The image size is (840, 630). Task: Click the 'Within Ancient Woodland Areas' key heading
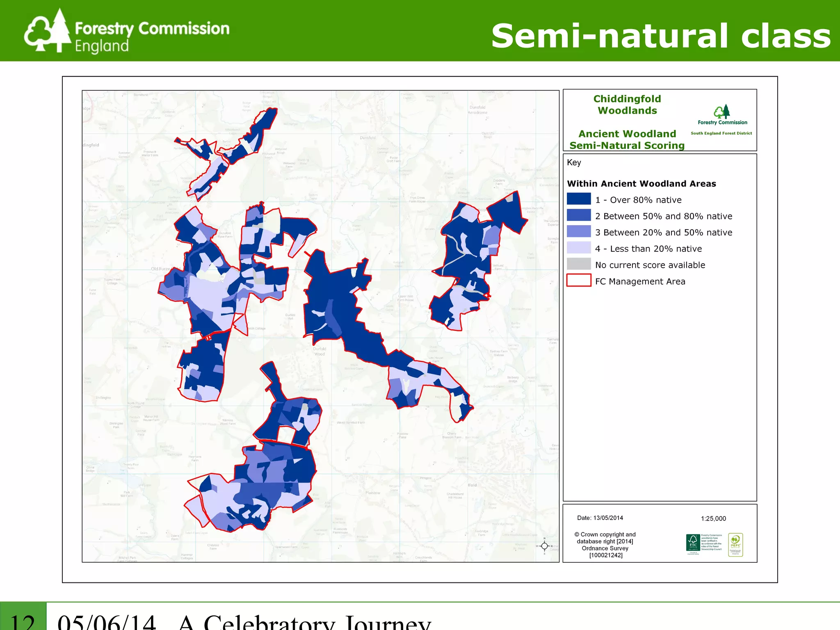(x=641, y=184)
